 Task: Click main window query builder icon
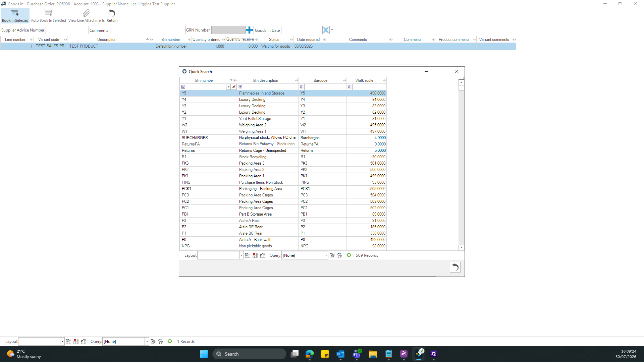point(153,342)
